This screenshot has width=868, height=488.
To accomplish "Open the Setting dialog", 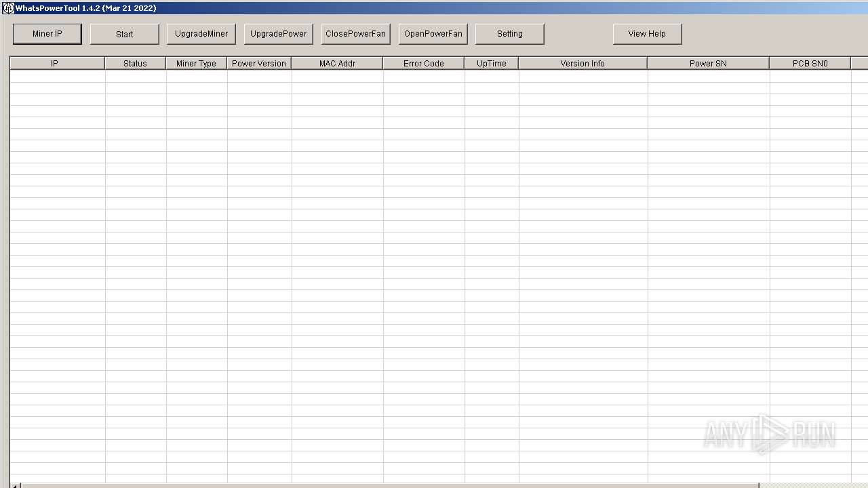I will pyautogui.click(x=510, y=34).
